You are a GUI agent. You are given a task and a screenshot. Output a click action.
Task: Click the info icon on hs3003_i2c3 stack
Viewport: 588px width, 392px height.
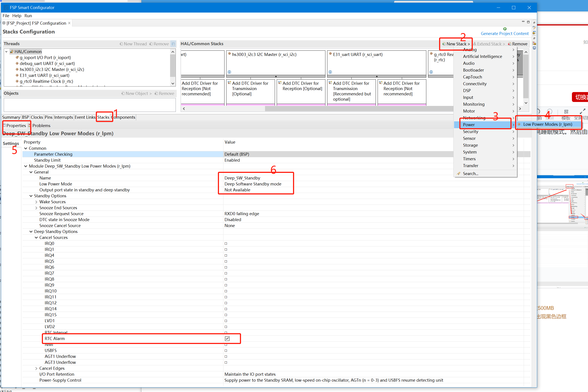[229, 72]
